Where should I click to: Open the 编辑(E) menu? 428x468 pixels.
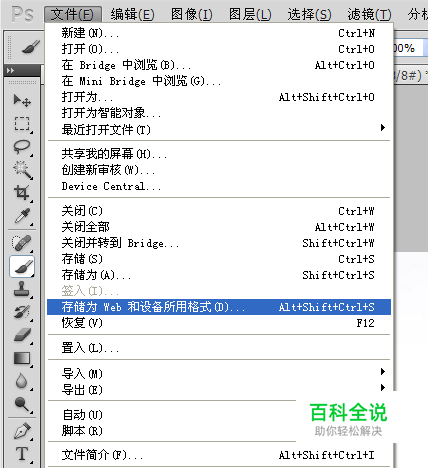132,14
